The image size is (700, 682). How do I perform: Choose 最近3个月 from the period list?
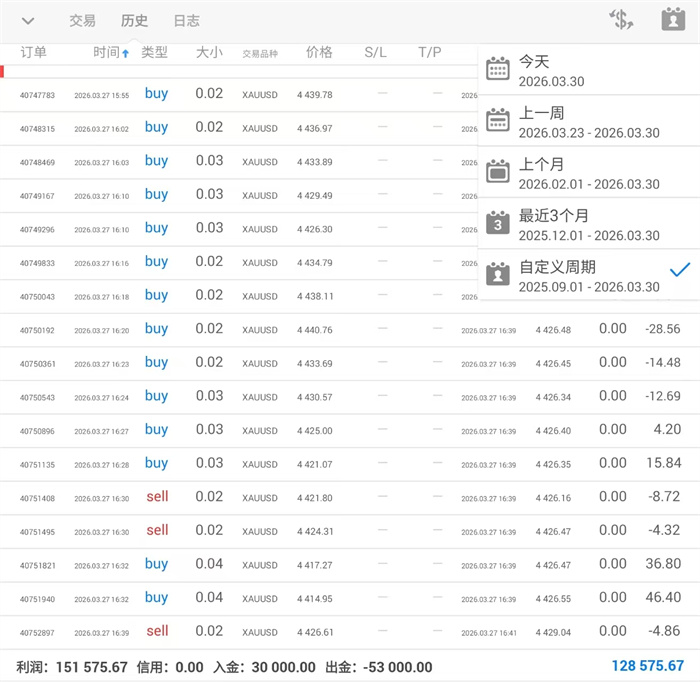click(588, 223)
